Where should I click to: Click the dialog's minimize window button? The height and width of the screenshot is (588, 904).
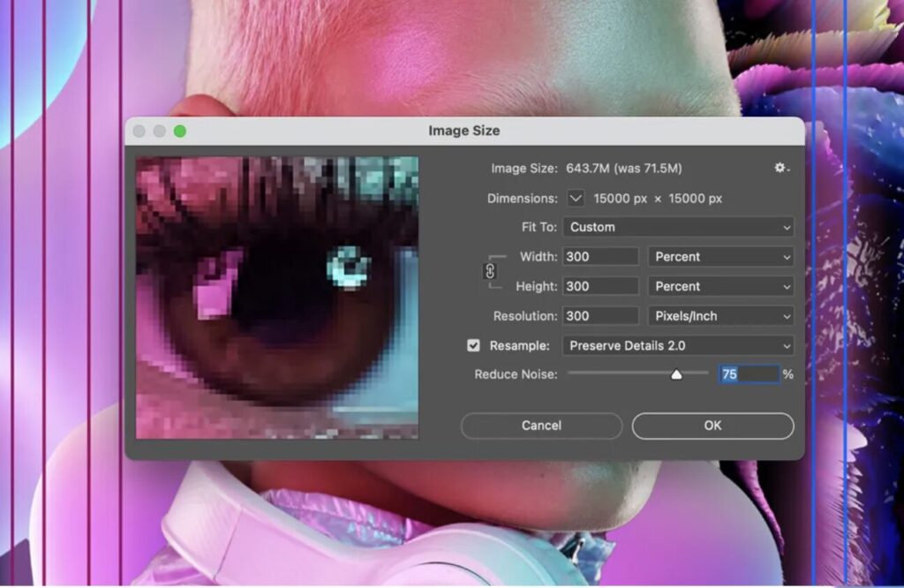click(x=160, y=132)
